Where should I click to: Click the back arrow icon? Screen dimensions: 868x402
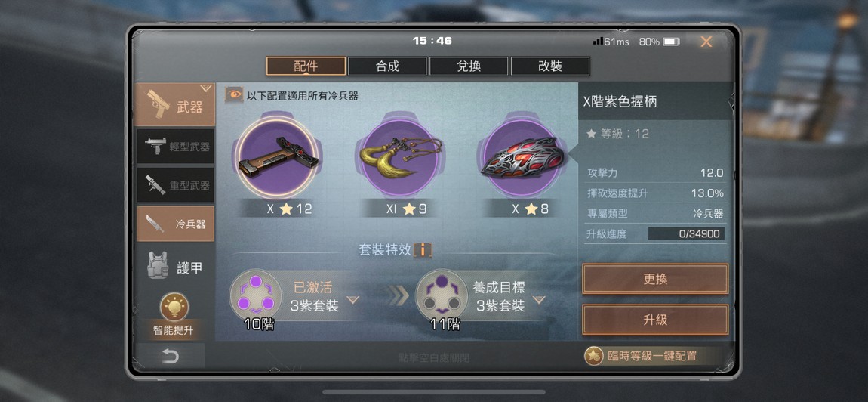171,357
